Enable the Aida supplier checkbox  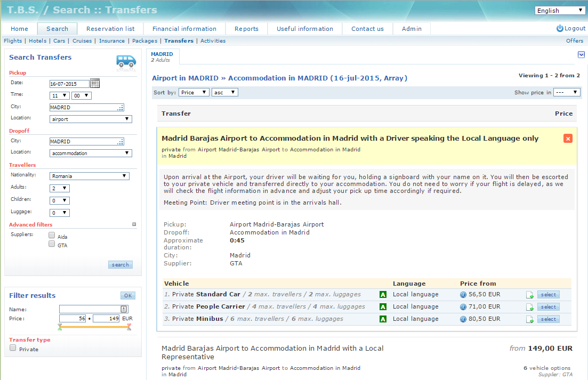click(52, 235)
